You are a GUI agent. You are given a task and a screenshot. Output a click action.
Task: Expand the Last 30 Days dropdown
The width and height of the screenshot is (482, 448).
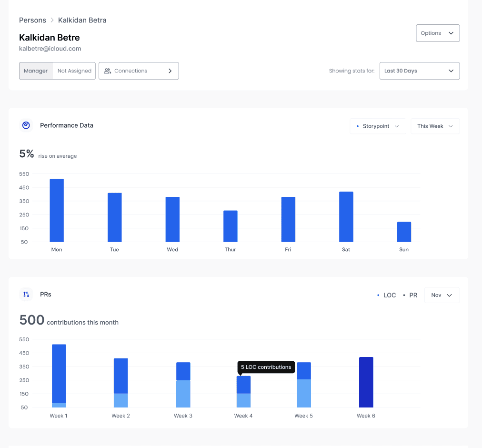[x=419, y=71]
